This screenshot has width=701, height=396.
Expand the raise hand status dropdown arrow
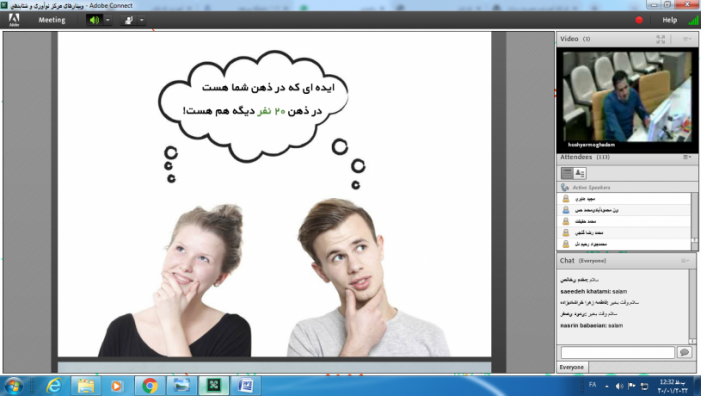142,20
